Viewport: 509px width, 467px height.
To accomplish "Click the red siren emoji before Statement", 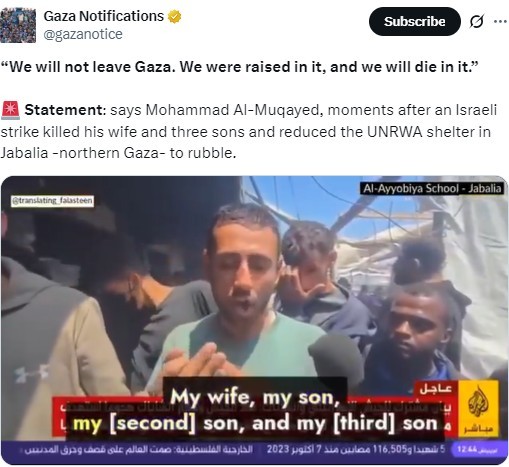I will coord(10,110).
